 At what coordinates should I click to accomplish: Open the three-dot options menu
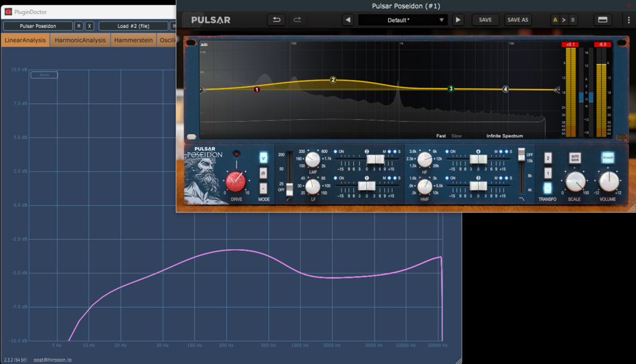[629, 20]
